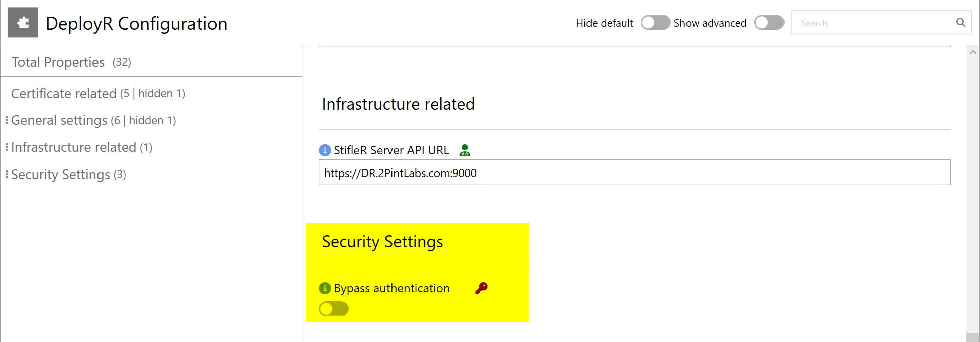Click the red key icon
The width and height of the screenshot is (980, 342).
tap(481, 288)
